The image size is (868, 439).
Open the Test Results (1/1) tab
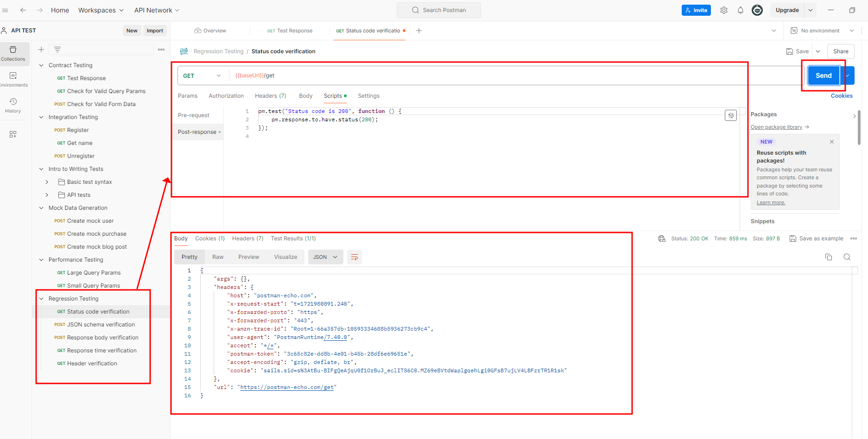pyautogui.click(x=293, y=238)
